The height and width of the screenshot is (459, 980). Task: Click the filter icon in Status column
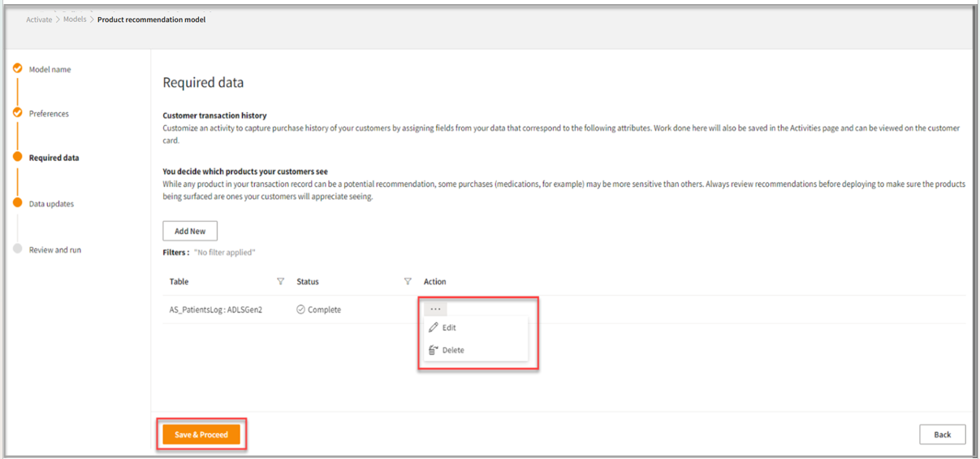[x=408, y=282]
